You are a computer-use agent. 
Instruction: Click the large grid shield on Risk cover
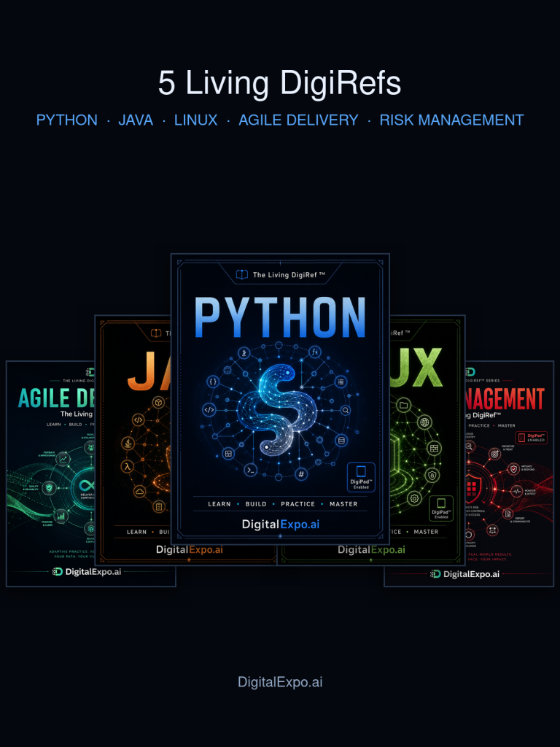tap(473, 488)
